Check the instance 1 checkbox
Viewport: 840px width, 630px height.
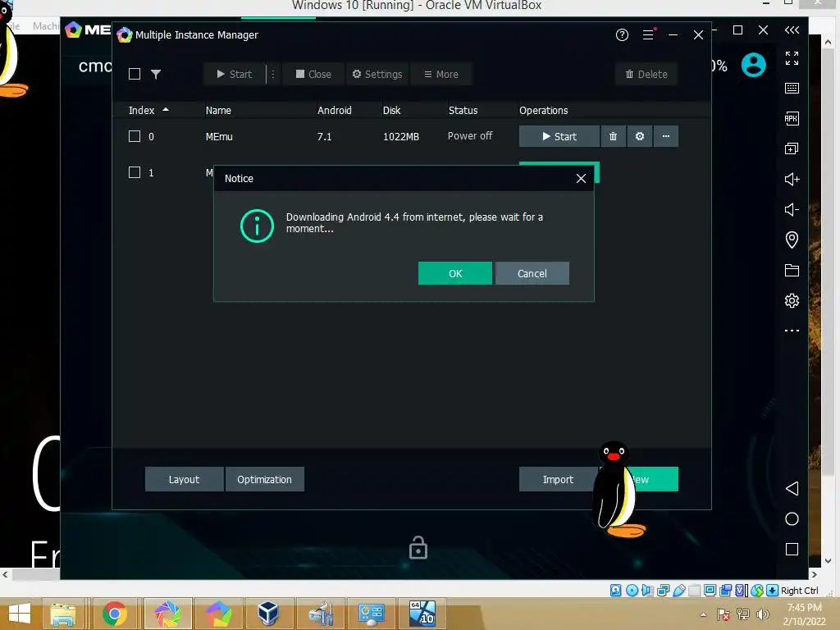(x=135, y=172)
